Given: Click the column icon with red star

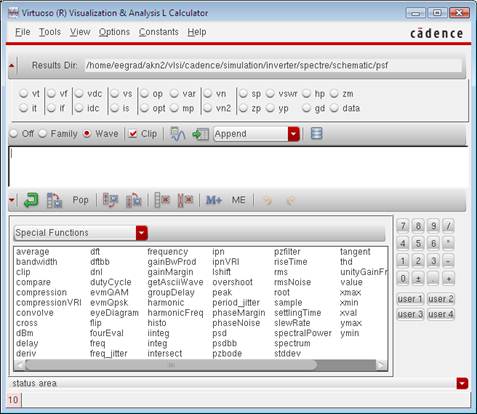Looking at the screenshot, I should (x=185, y=200).
